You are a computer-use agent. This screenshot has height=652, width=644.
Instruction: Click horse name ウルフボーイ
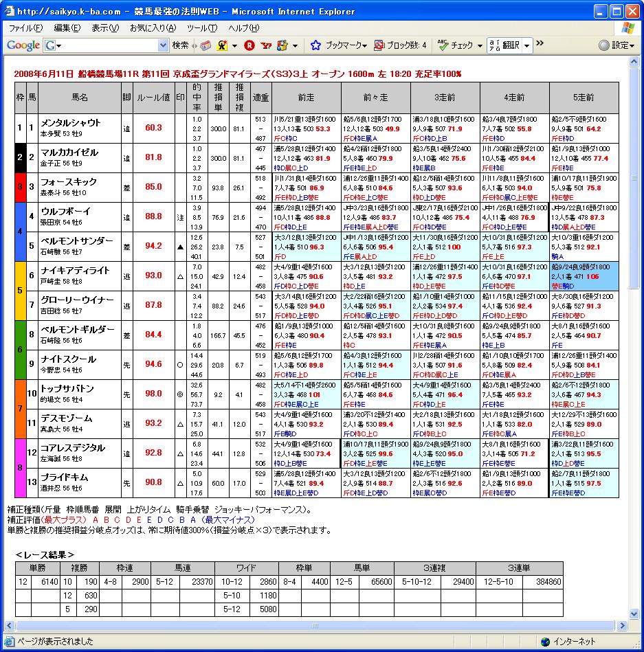66,211
